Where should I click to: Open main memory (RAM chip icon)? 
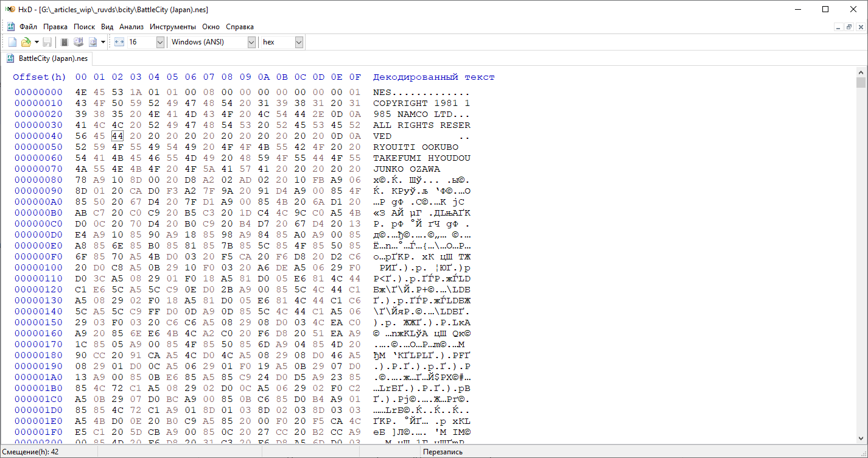[65, 42]
